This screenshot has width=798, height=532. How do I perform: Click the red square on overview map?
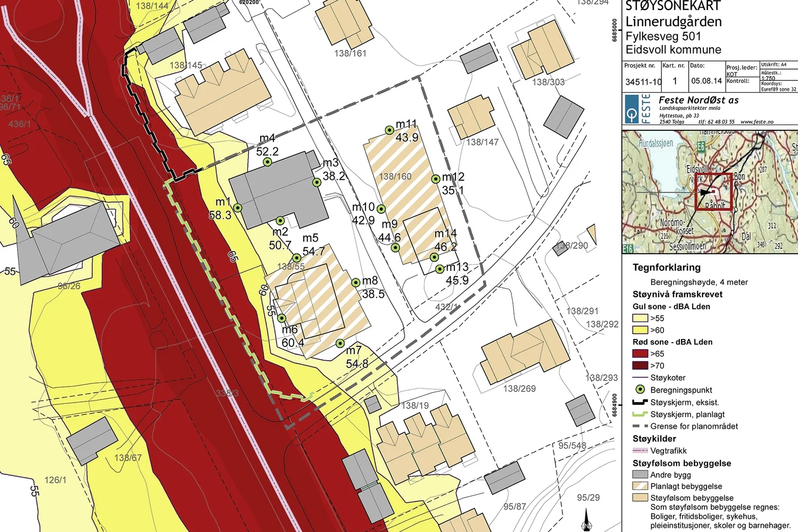point(714,192)
